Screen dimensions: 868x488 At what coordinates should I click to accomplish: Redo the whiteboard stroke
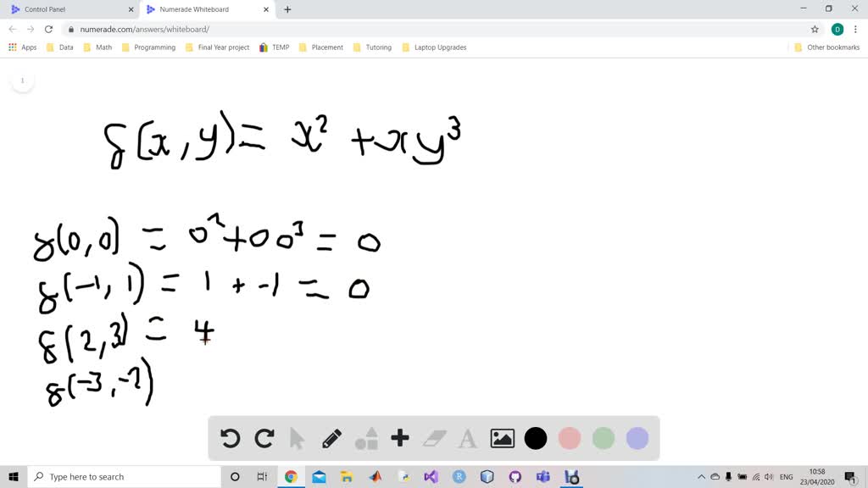264,438
